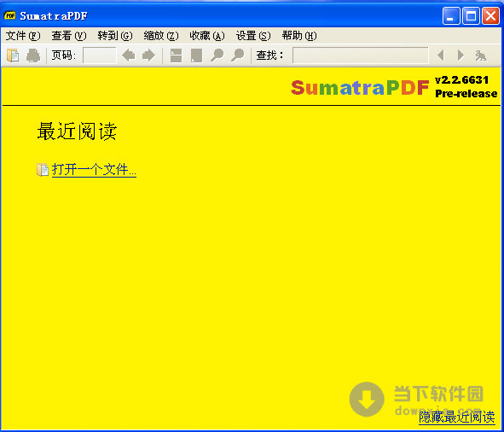
Task: Minimize the SumatraPDF window
Action: click(x=451, y=15)
